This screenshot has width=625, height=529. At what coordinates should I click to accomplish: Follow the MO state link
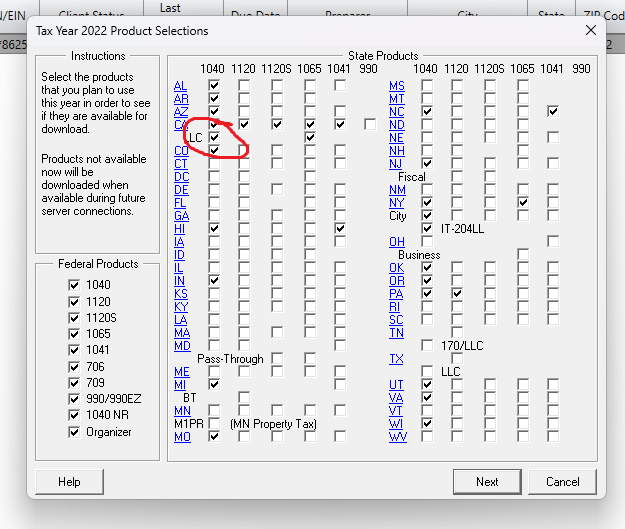point(181,437)
